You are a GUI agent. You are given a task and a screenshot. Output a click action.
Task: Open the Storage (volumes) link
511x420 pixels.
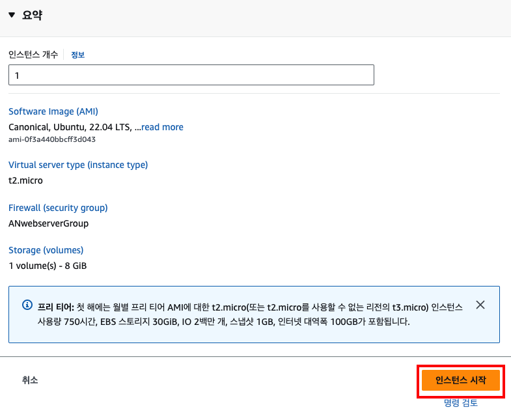click(46, 250)
